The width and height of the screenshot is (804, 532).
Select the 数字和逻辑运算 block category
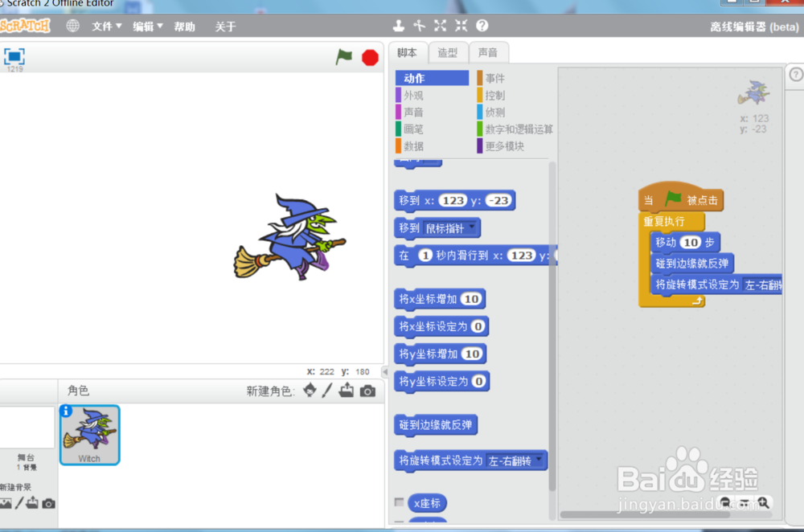pos(515,129)
